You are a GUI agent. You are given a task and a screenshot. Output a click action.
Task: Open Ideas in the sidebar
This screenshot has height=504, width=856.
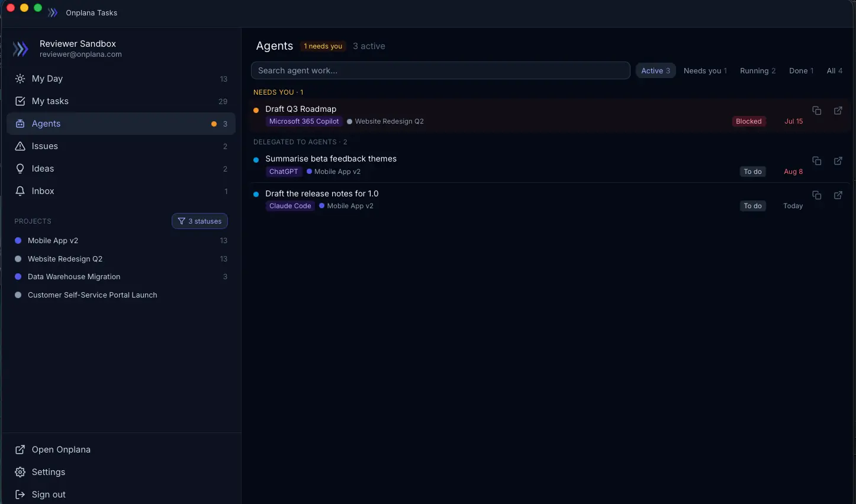121,169
